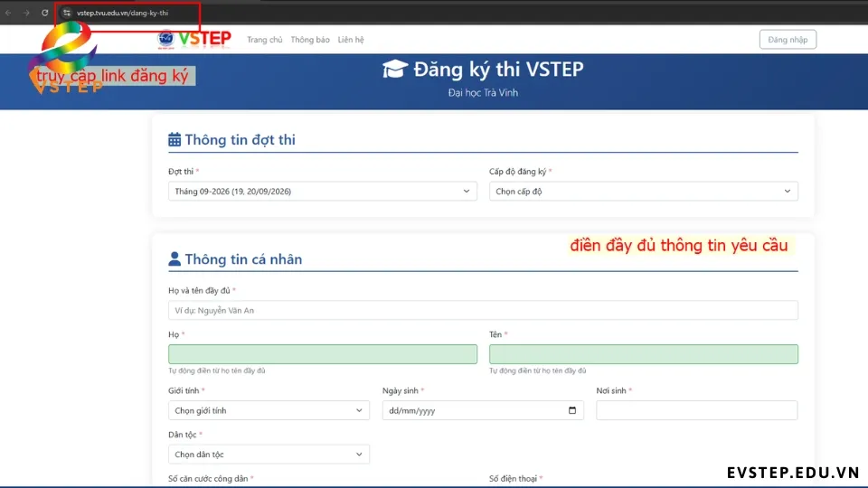The image size is (868, 488).
Task: Open the Chọn dân tộc dropdown
Action: point(269,455)
